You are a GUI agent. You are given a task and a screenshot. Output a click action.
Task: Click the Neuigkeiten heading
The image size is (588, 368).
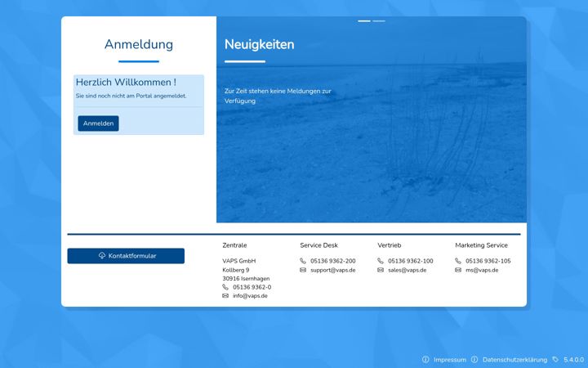[260, 44]
